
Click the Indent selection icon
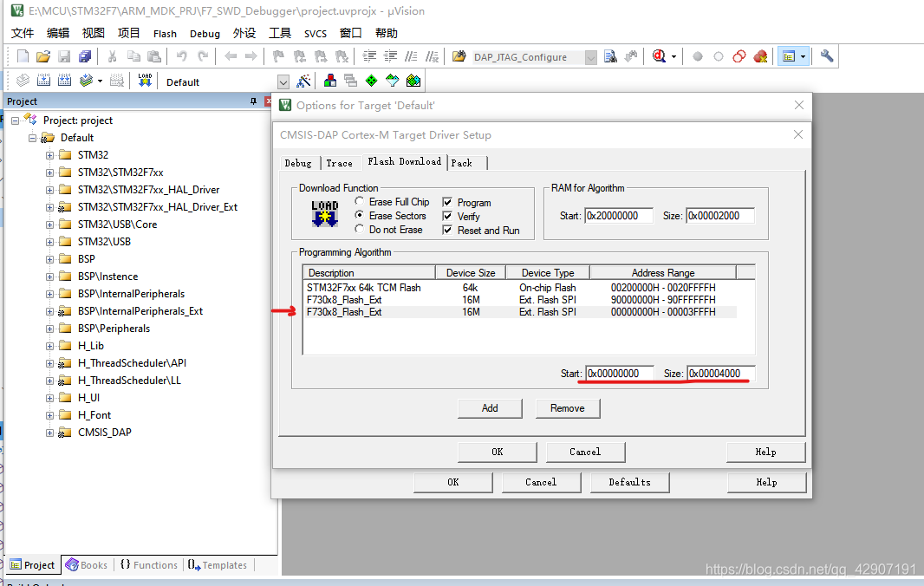pyautogui.click(x=369, y=56)
